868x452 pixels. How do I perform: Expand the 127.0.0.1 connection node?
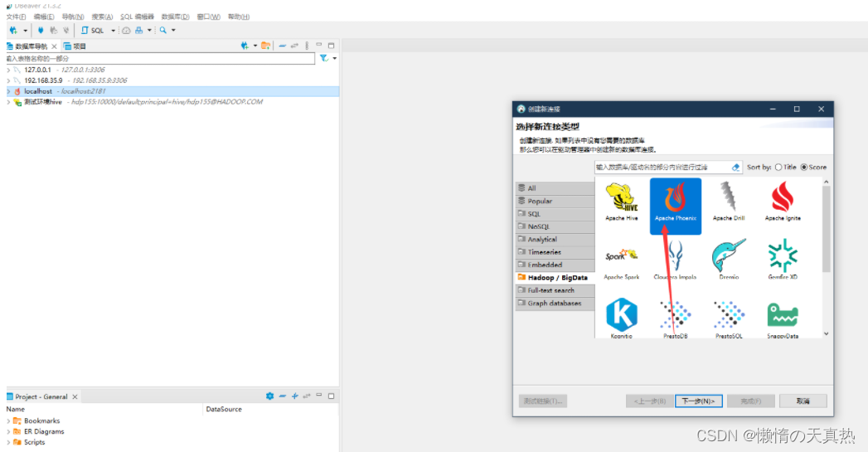(8, 70)
